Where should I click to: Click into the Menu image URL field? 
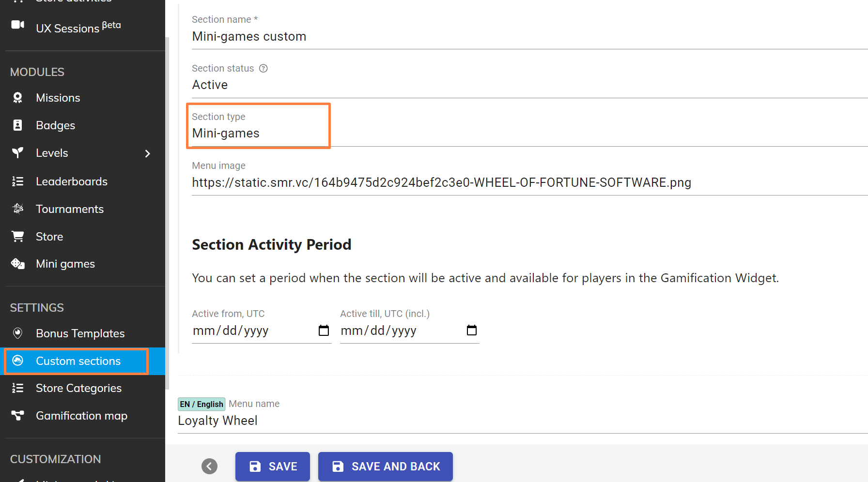point(528,182)
